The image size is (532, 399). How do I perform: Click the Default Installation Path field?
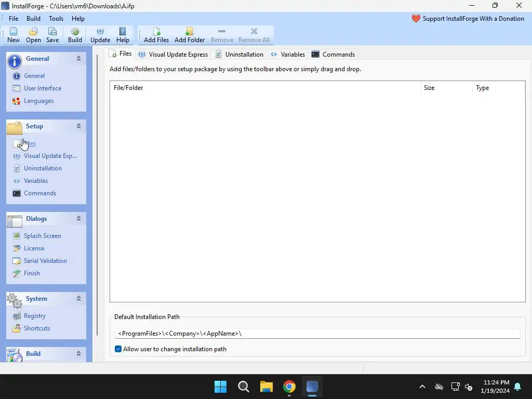tap(317, 334)
